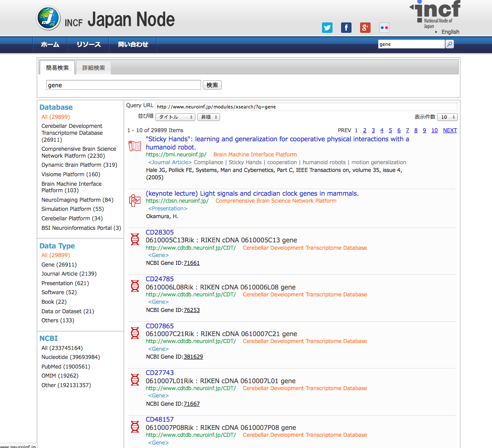Click the Query URL text field
Viewport: 492px width, 448px height.
coord(306,107)
